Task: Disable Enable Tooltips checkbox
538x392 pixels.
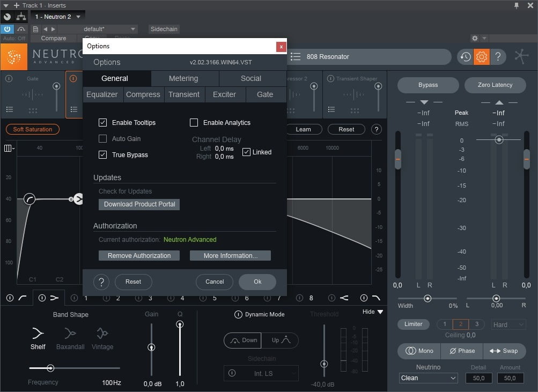Action: coord(102,122)
